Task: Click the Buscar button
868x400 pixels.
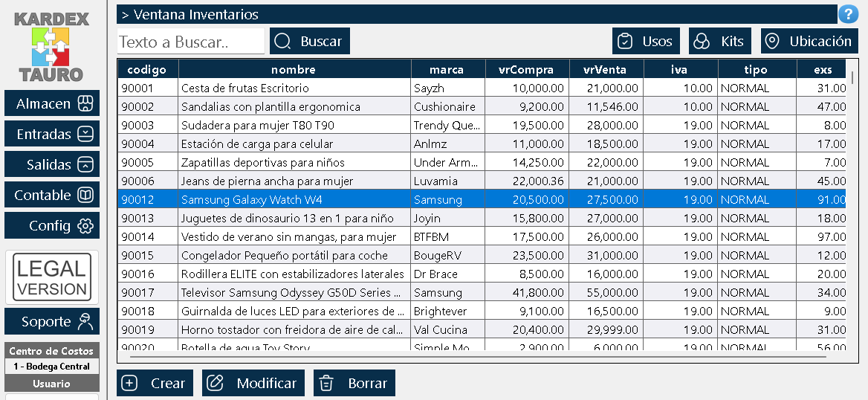Action: coord(310,41)
